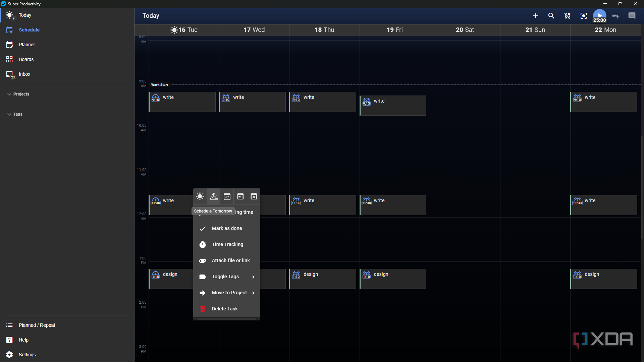Click the context menu horizontal scrollbar

[227, 319]
